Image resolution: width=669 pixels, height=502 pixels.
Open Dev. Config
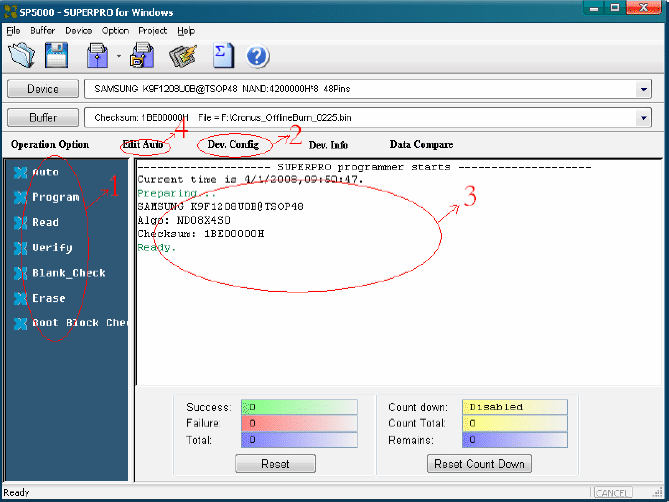[x=233, y=145]
